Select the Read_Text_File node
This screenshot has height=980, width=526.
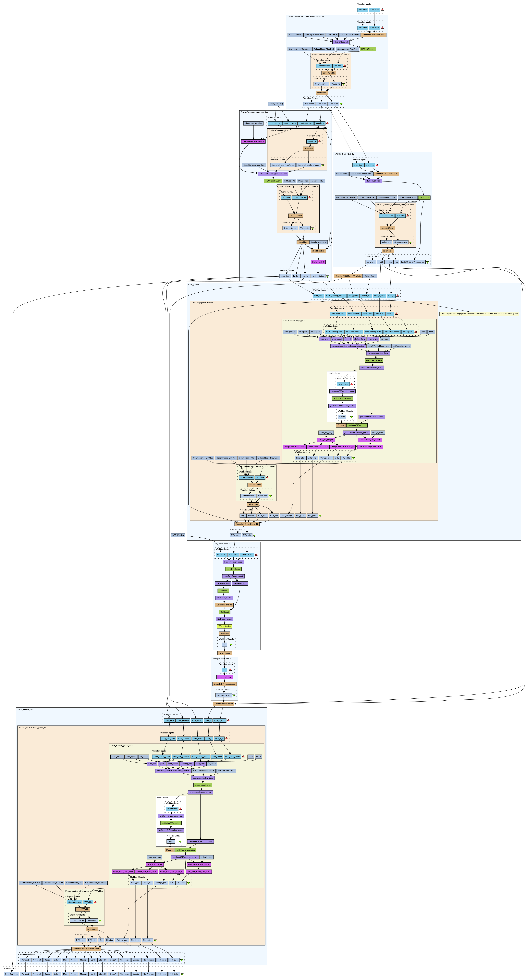click(224, 677)
